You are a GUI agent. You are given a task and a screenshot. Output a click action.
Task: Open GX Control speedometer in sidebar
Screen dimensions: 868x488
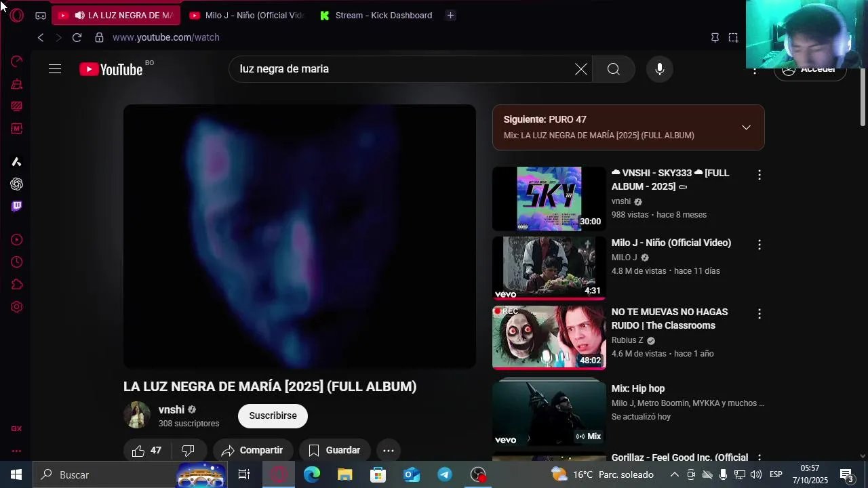[17, 62]
